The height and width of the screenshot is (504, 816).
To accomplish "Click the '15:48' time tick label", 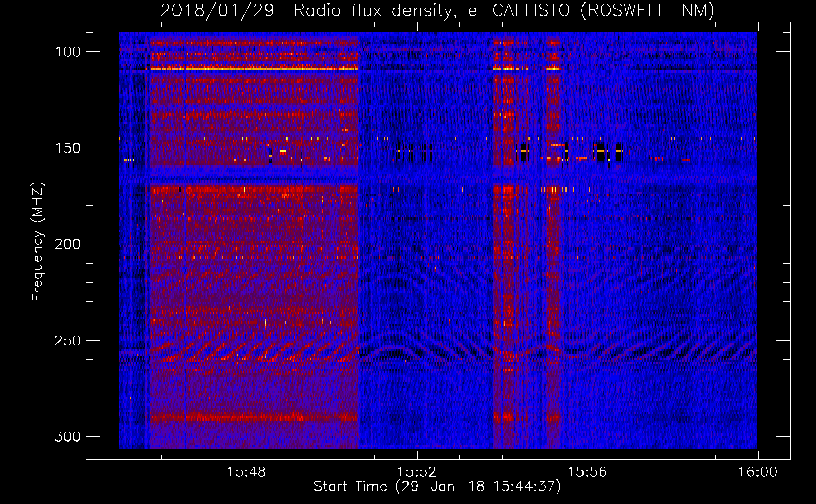I will pyautogui.click(x=246, y=472).
